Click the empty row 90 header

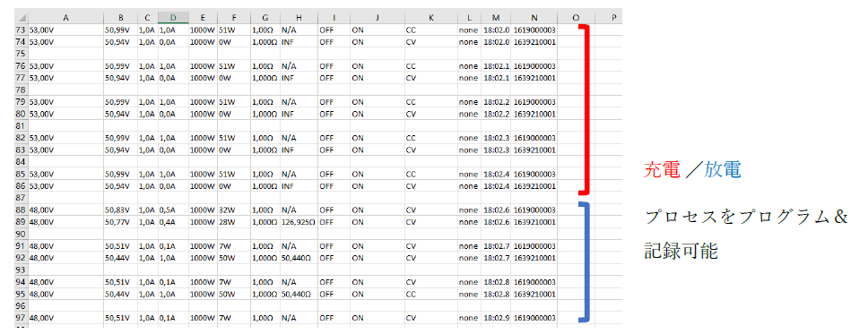(21, 234)
